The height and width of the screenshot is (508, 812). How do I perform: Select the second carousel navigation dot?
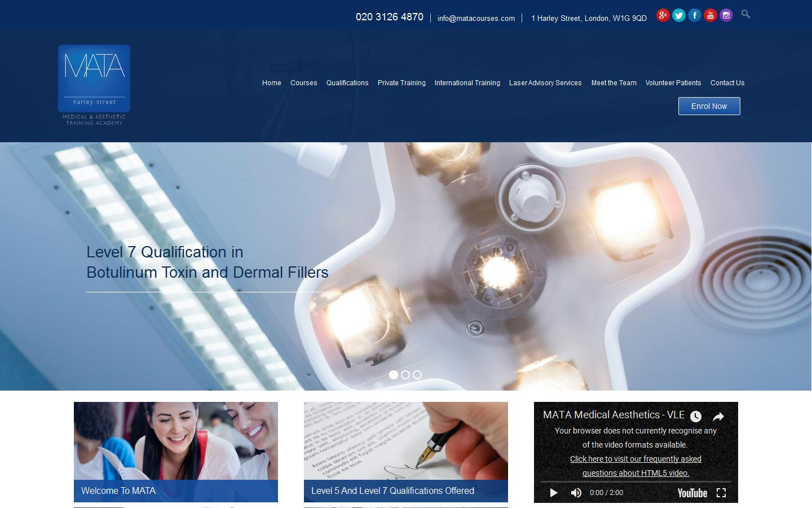(x=405, y=374)
